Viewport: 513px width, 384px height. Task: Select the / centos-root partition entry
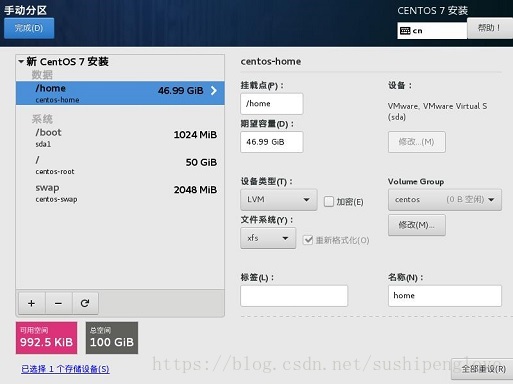[120, 165]
